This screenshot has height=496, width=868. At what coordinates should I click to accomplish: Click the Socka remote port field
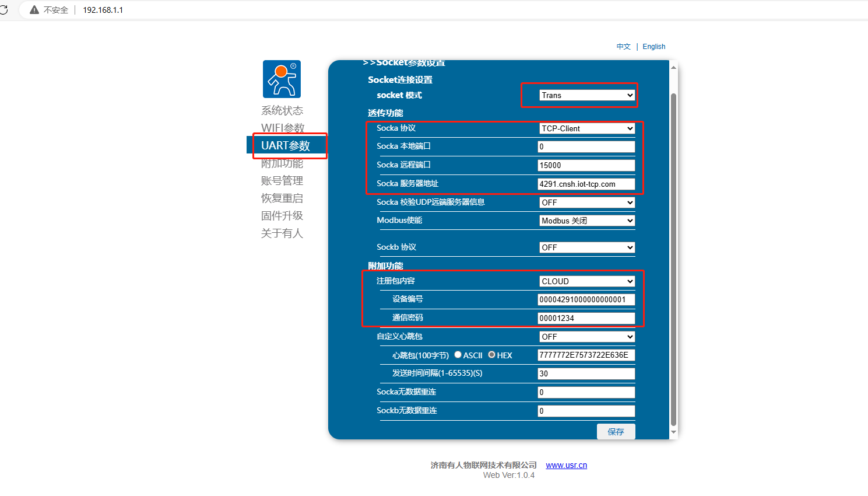pyautogui.click(x=586, y=165)
